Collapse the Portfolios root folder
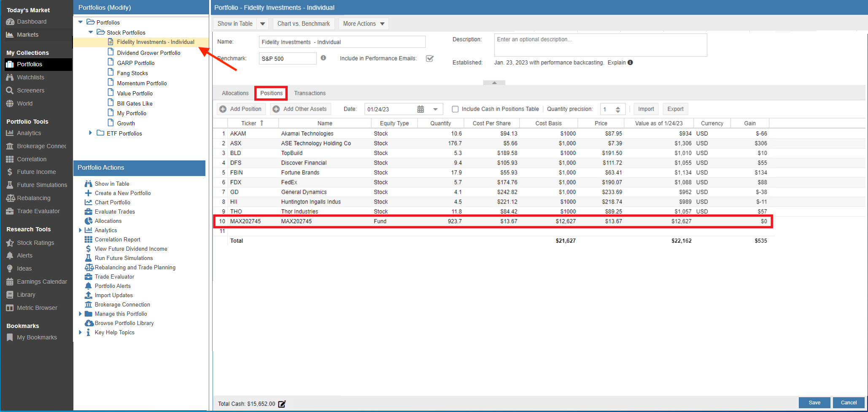This screenshot has height=412, width=868. click(x=81, y=22)
